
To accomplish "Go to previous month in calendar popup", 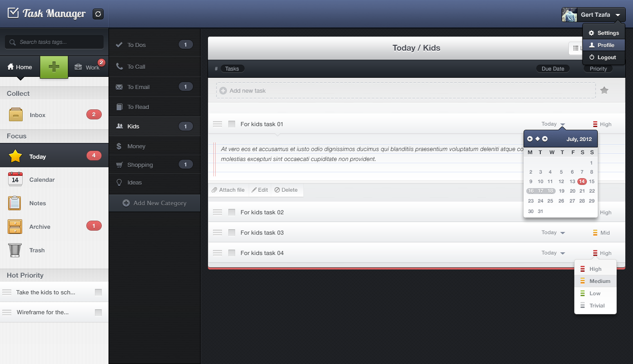I will (530, 139).
